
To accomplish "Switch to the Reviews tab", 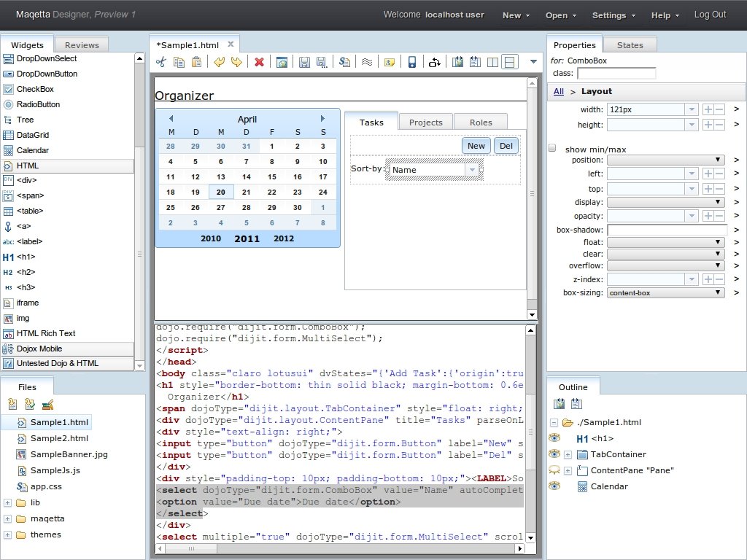I will 82,44.
